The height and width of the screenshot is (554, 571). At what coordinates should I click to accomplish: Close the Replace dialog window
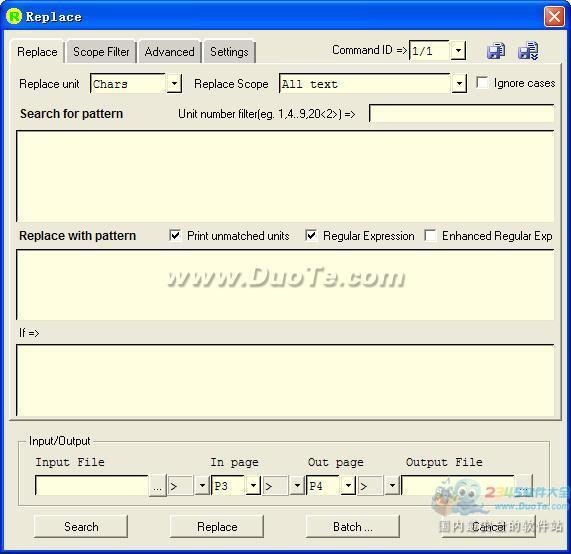554,17
